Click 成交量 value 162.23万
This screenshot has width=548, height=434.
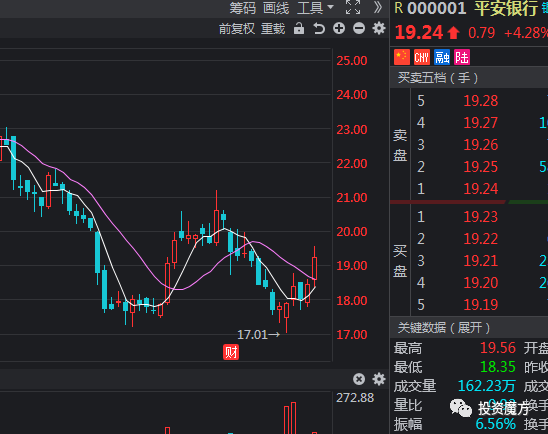click(486, 386)
